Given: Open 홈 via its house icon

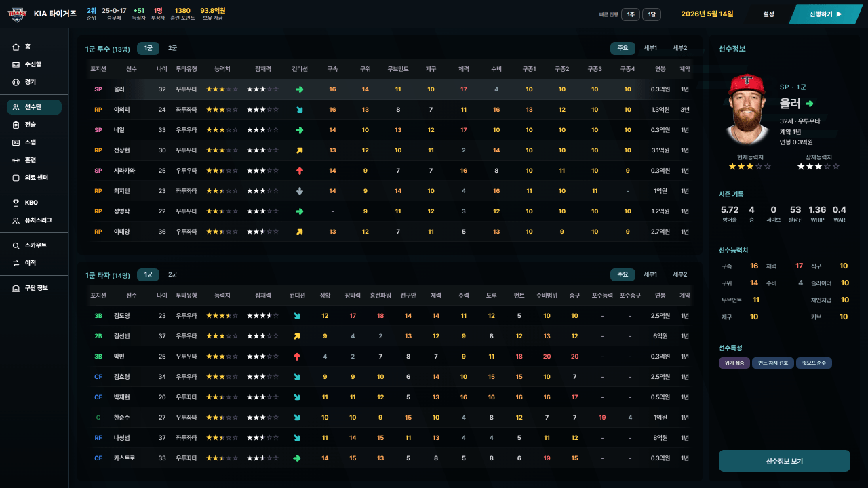Looking at the screenshot, I should 16,47.
